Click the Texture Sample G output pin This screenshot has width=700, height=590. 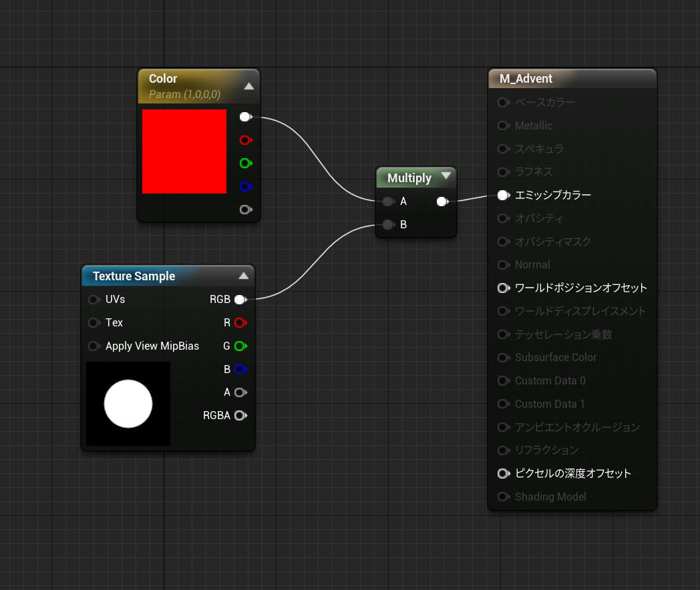pyautogui.click(x=240, y=346)
